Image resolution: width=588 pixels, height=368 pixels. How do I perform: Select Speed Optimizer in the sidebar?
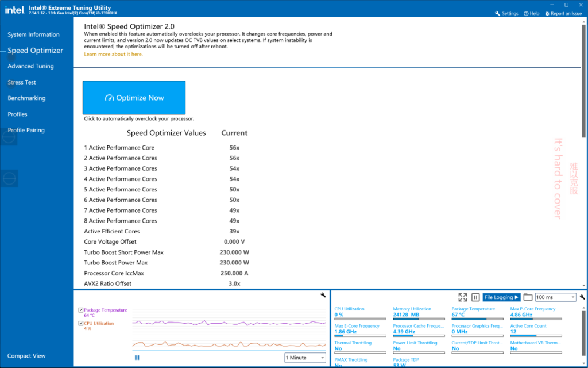(x=35, y=51)
